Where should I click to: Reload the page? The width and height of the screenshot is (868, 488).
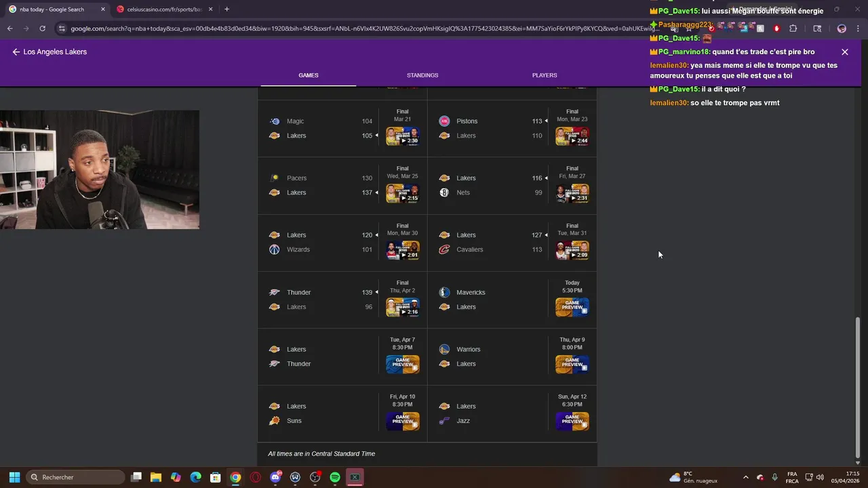point(42,28)
